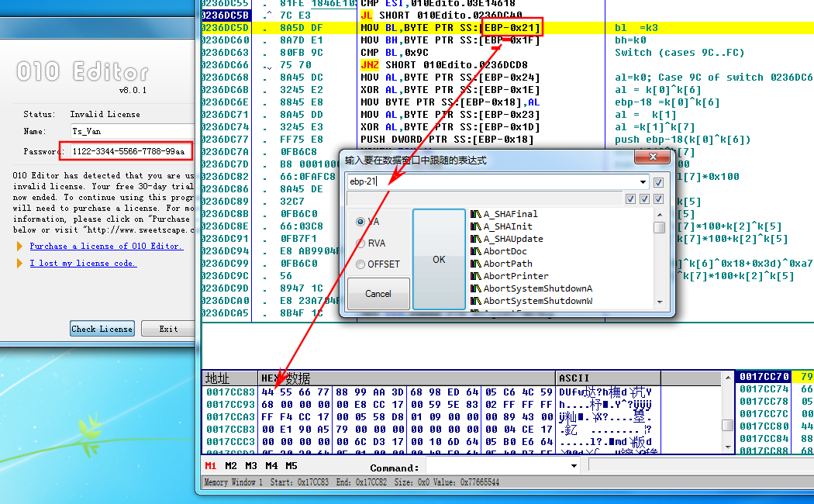Select the JNZ SHORT 010Edito.0236DCD8 instruction

click(444, 65)
